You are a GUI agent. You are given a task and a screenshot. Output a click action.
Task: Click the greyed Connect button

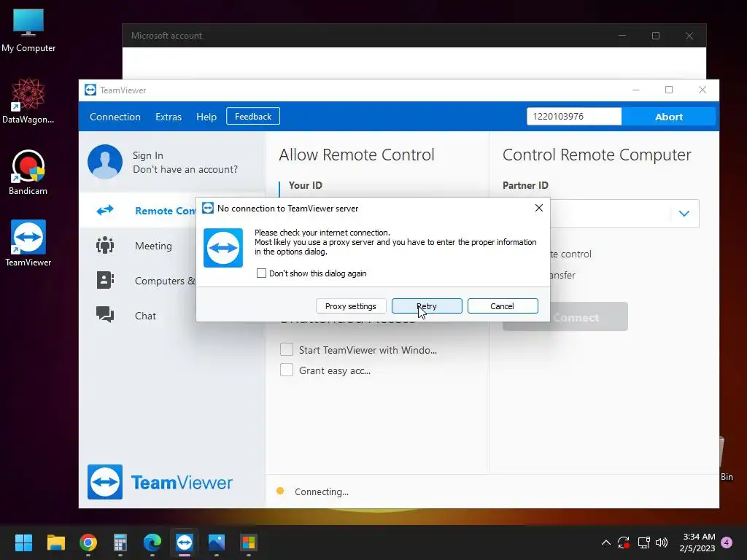tap(589, 316)
